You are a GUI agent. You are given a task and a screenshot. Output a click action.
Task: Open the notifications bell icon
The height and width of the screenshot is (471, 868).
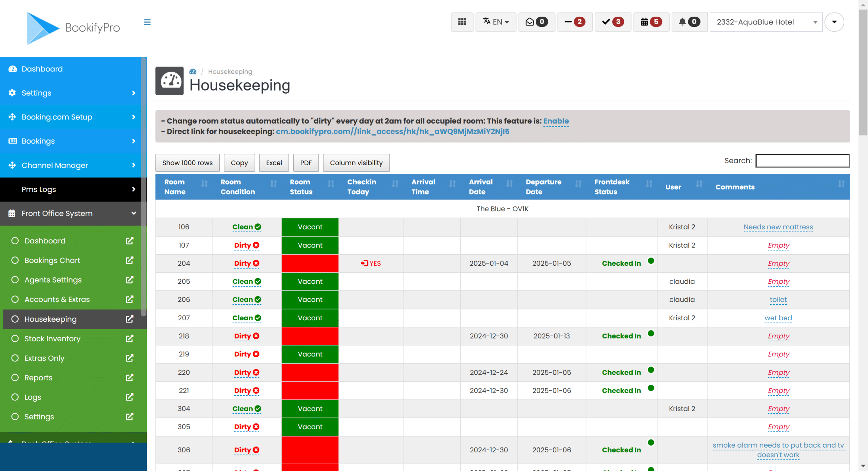tap(689, 22)
